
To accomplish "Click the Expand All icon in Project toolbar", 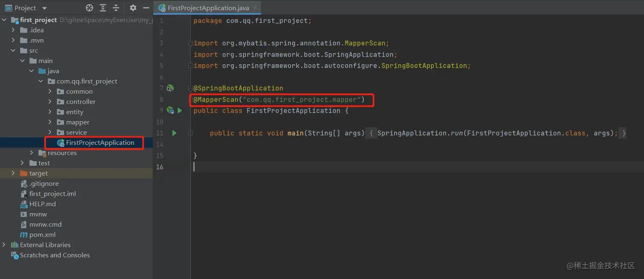I will pyautogui.click(x=103, y=8).
